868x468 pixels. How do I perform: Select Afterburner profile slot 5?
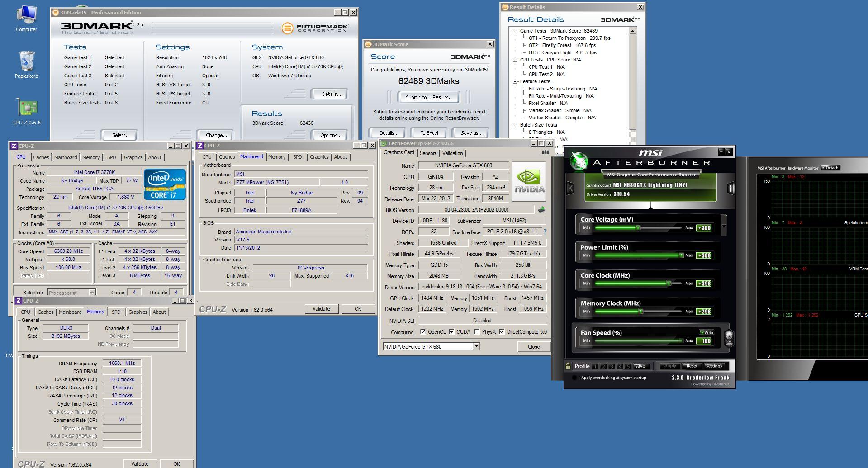tap(628, 366)
